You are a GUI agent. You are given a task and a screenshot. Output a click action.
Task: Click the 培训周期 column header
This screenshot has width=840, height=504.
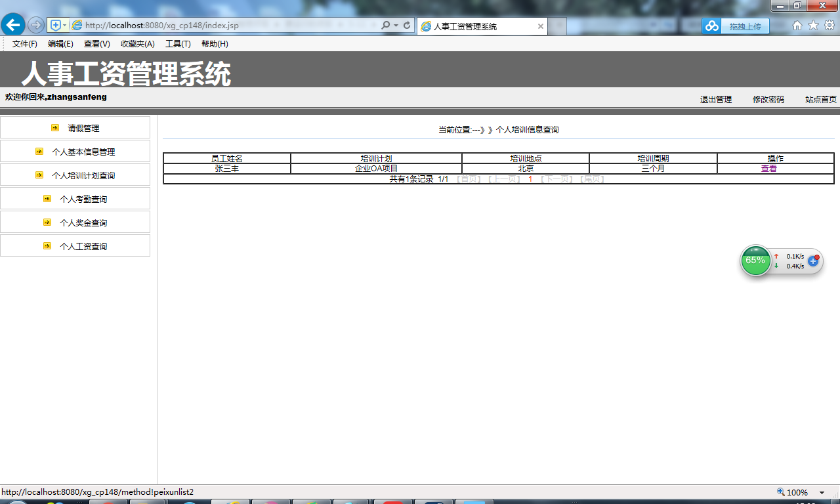[653, 159]
